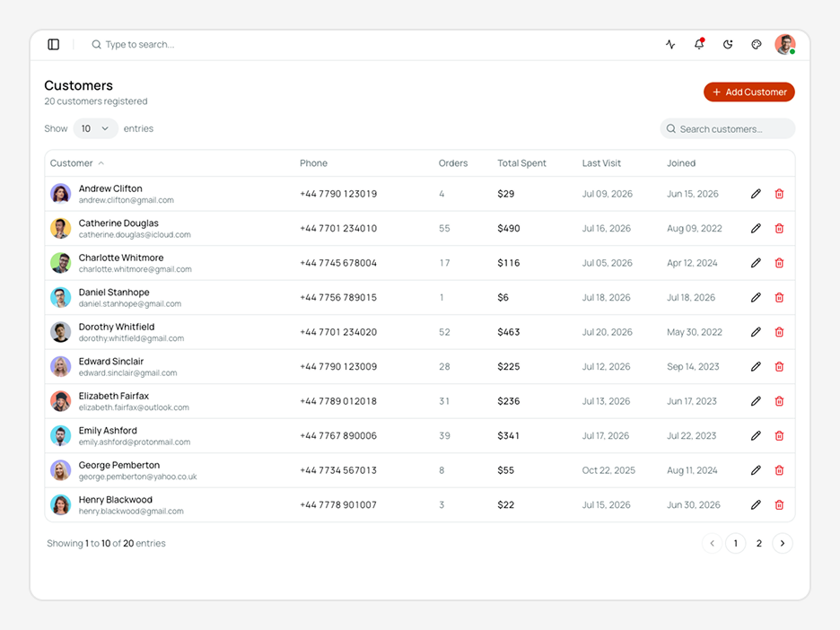This screenshot has width=840, height=630.
Task: Edit Andrew Clifton's record
Action: tap(756, 194)
